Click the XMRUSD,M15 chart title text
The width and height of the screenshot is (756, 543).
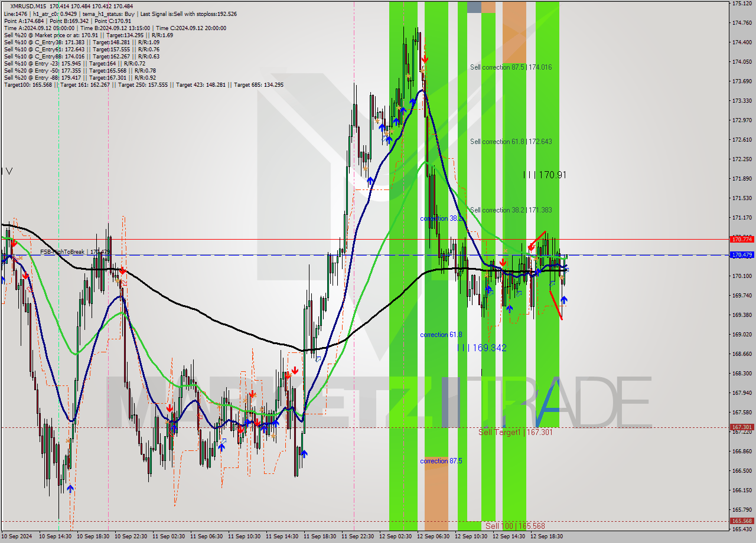click(x=28, y=6)
